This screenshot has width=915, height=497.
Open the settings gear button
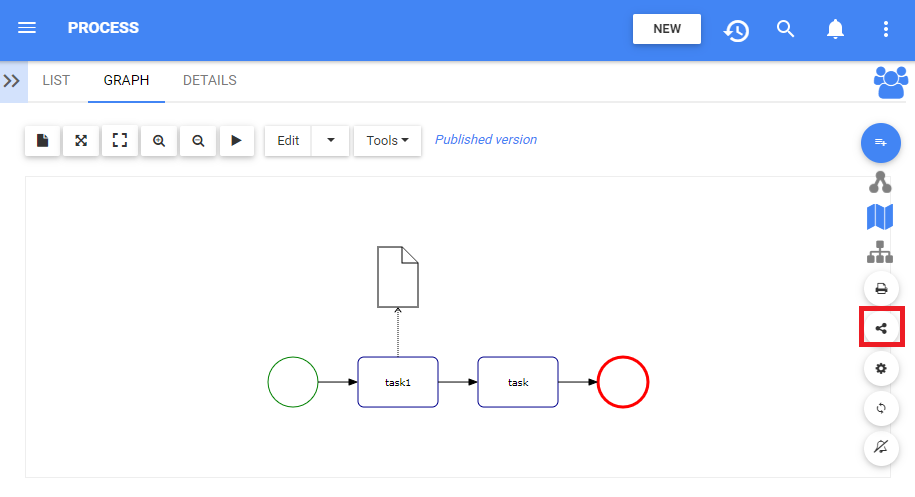tap(881, 368)
